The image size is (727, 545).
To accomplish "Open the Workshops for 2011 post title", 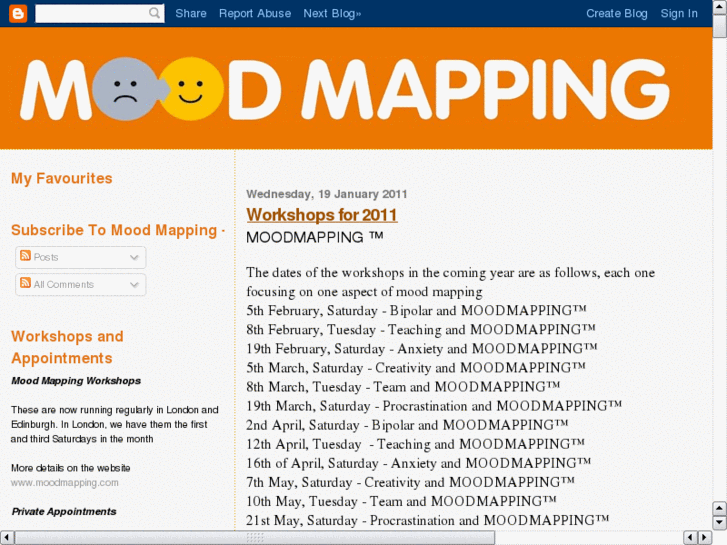I will click(x=322, y=215).
